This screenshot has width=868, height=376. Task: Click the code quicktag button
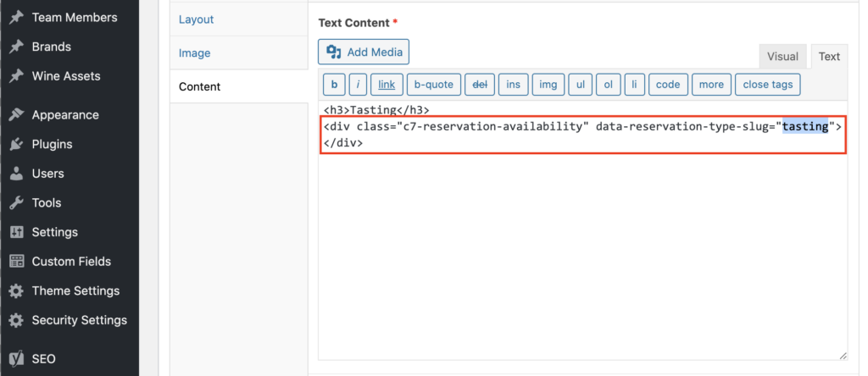coord(668,85)
